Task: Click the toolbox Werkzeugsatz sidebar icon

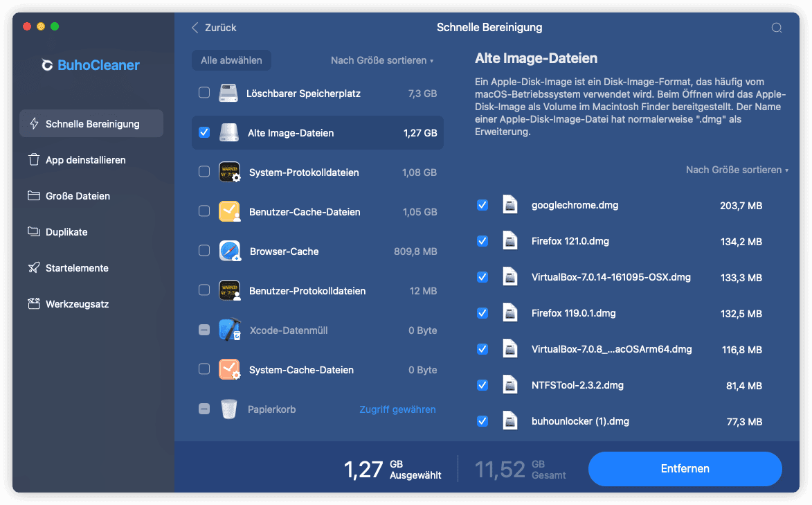Action: (34, 303)
